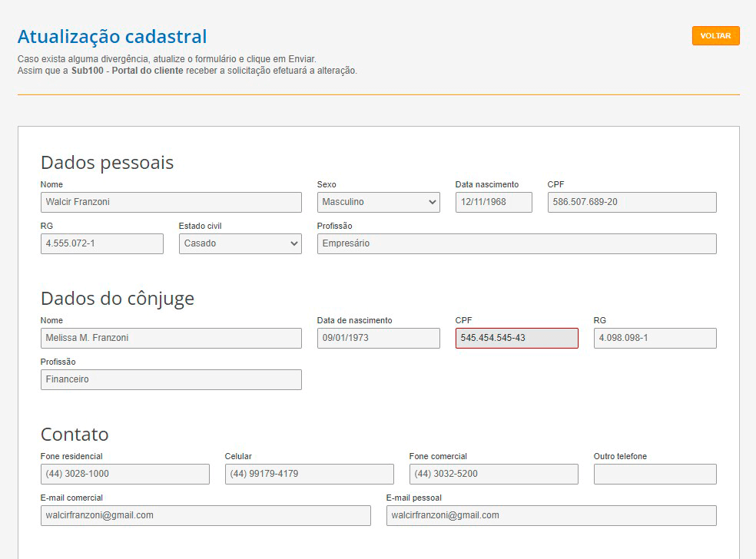The width and height of the screenshot is (756, 559).
Task: Select the Data nascimento field
Action: coord(492,202)
